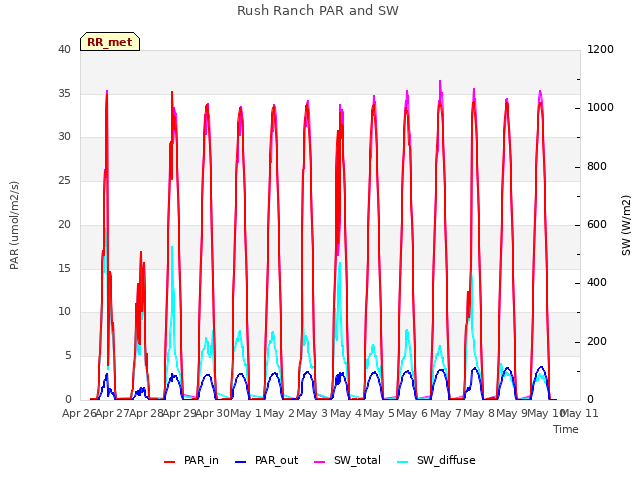Click the May 1 date tick label
Viewport: 640px width, 480px height.
click(x=245, y=413)
